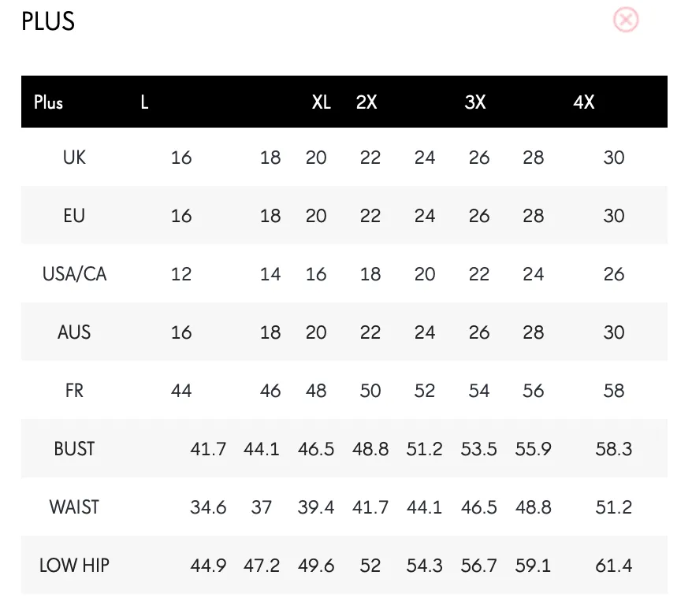The width and height of the screenshot is (692, 616).
Task: Select the FR row label
Action: [74, 391]
